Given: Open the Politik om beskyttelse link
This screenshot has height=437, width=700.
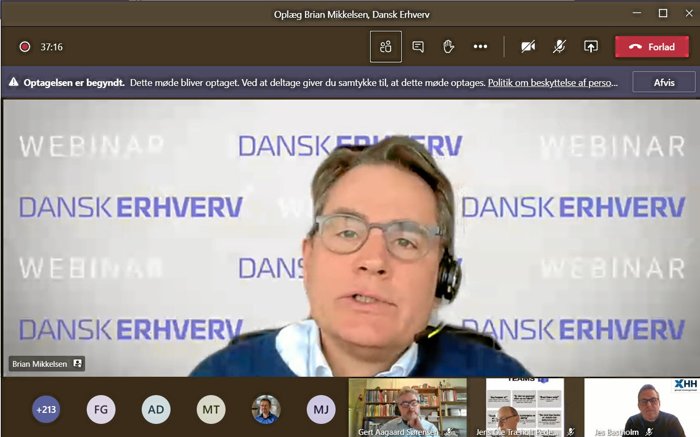Looking at the screenshot, I should tap(552, 83).
